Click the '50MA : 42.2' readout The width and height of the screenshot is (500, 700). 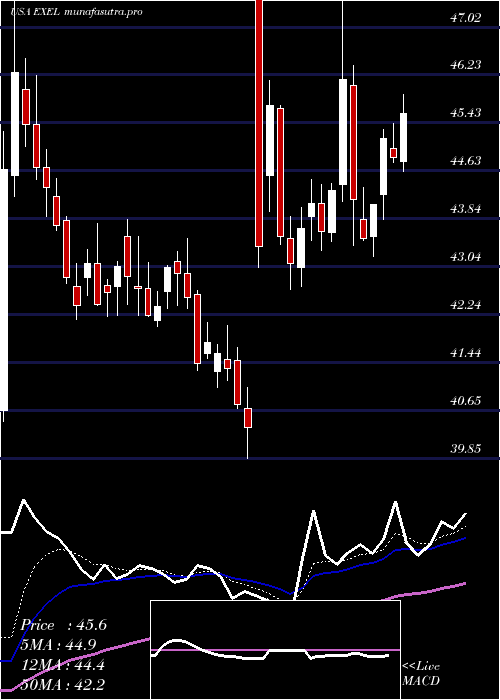62,684
